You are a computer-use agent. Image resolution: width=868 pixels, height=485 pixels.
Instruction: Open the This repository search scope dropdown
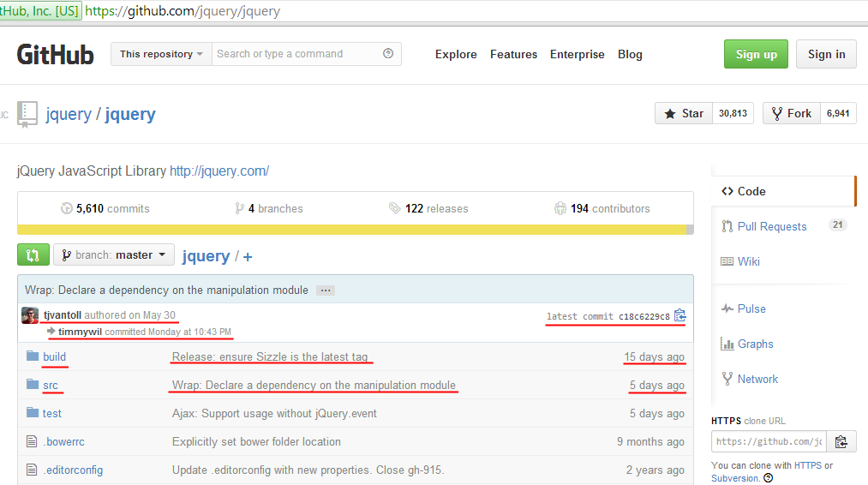coord(161,54)
